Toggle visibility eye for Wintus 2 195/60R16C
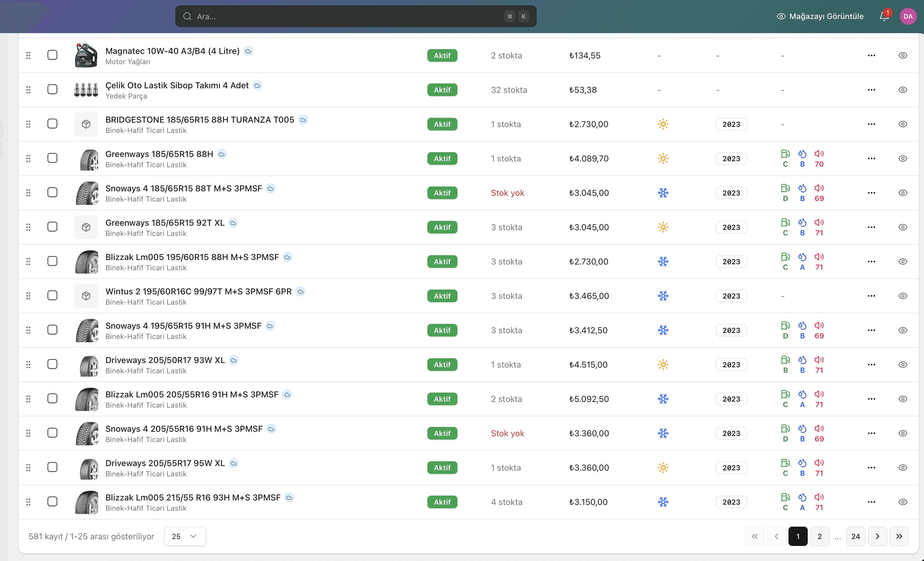Screen dimensions: 924x561 pyautogui.click(x=903, y=296)
